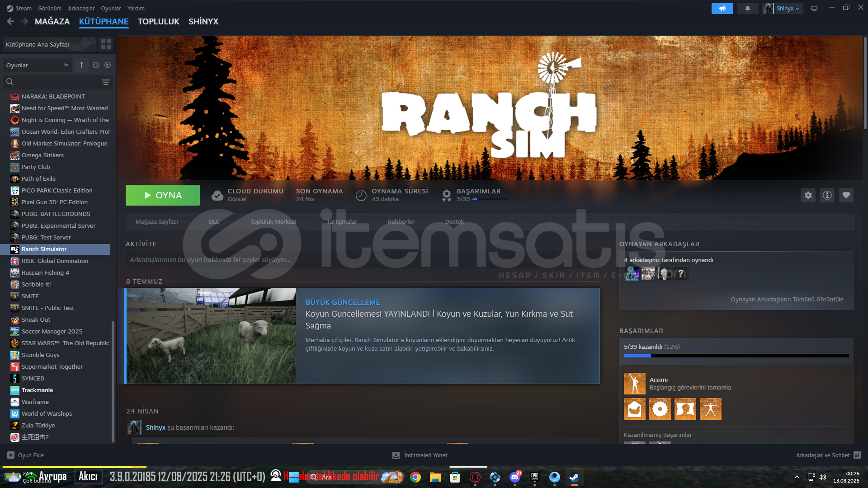Select the unknown friend question-mark avatar
Viewport: 868px width, 488px height.
(681, 273)
